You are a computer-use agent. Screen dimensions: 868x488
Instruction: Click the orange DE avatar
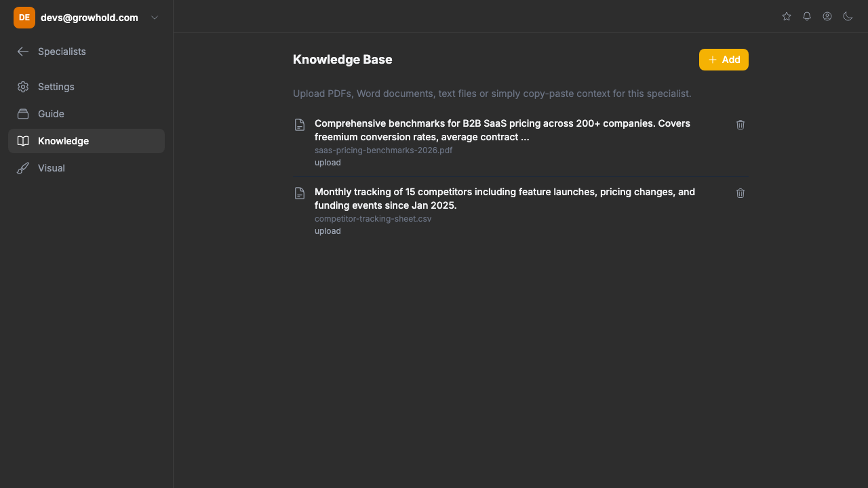click(x=24, y=18)
